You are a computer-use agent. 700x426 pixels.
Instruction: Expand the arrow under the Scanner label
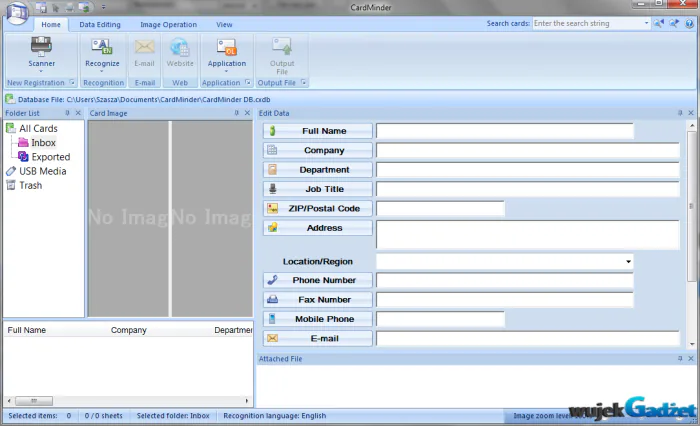(41, 71)
